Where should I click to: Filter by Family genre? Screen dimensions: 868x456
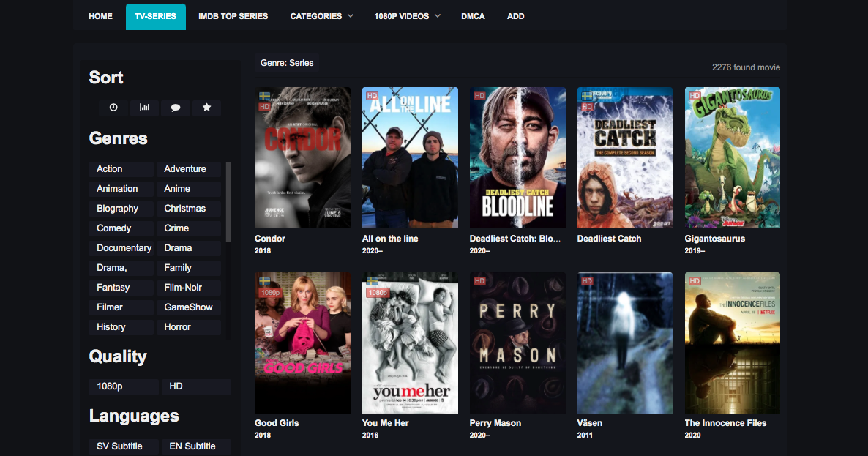pos(188,268)
